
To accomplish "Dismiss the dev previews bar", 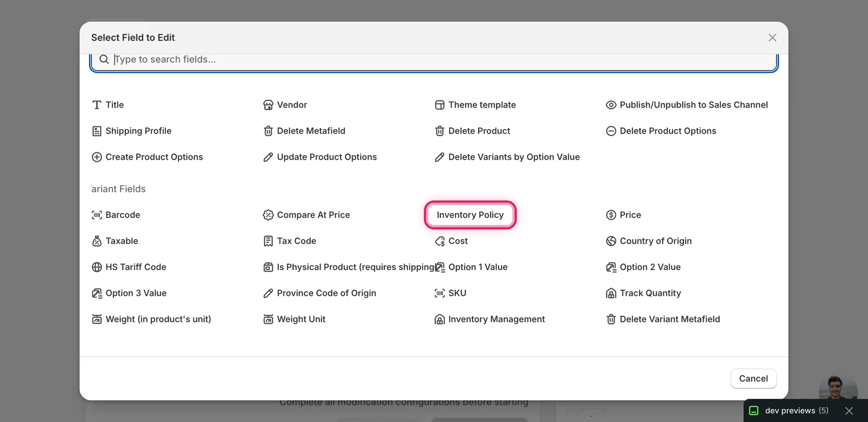I will point(850,411).
